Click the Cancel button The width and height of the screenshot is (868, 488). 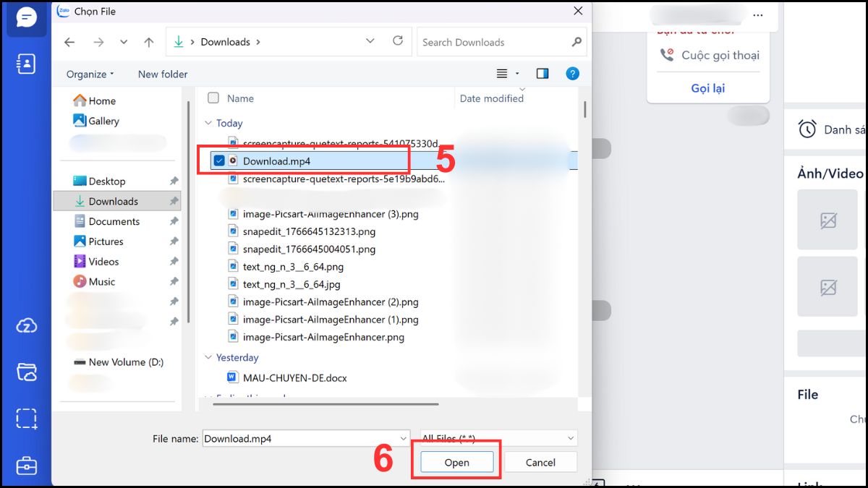click(540, 463)
